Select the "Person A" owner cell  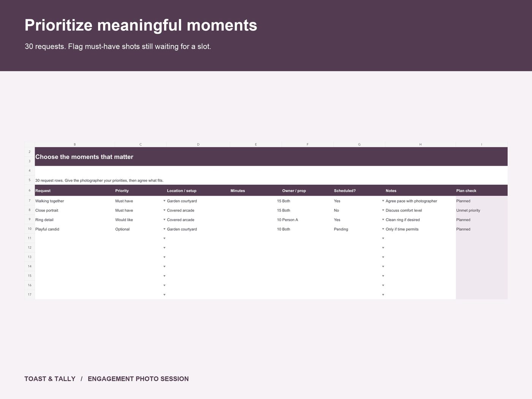(x=307, y=220)
